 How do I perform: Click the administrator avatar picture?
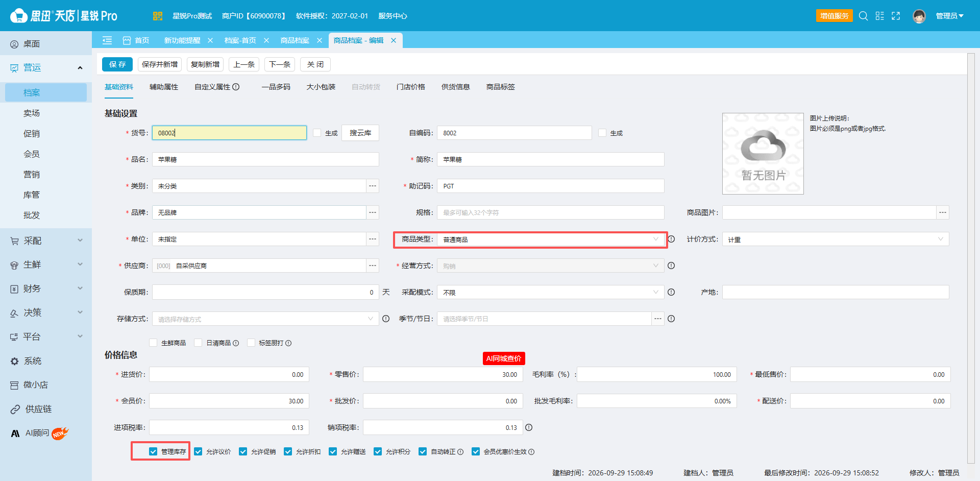click(x=919, y=16)
